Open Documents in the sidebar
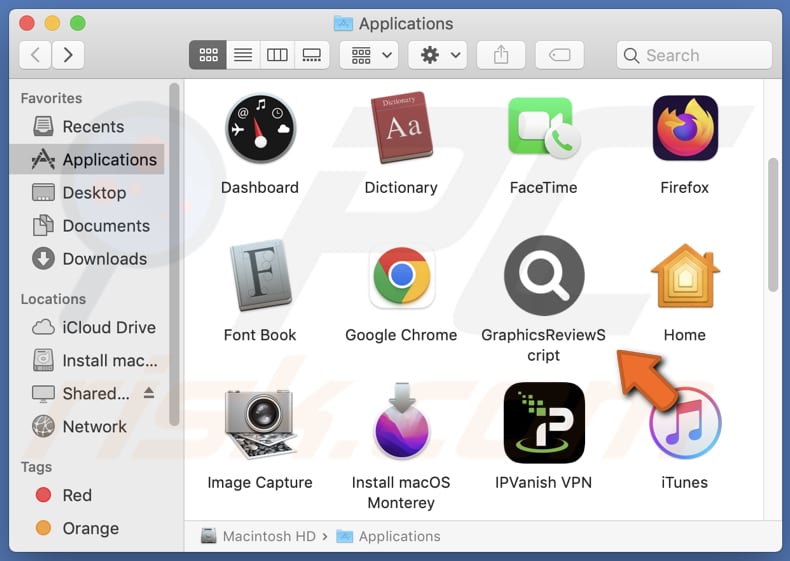 click(x=87, y=226)
